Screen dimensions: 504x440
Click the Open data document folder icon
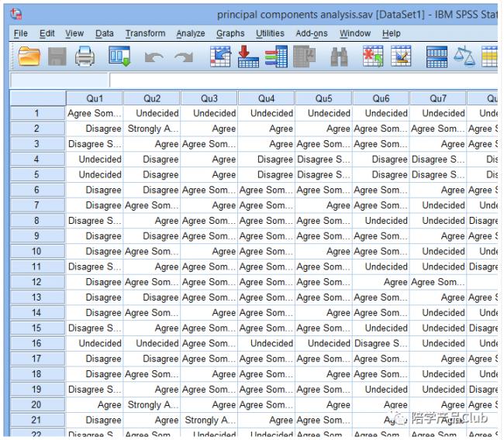click(x=29, y=57)
